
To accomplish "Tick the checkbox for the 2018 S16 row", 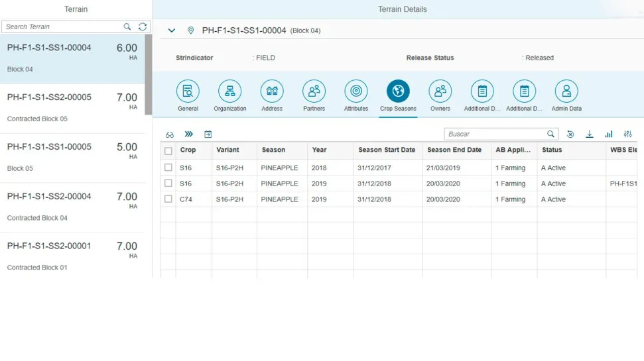I will 168,168.
